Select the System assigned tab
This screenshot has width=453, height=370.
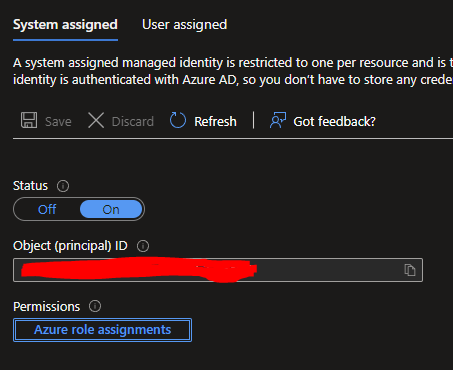click(x=65, y=25)
